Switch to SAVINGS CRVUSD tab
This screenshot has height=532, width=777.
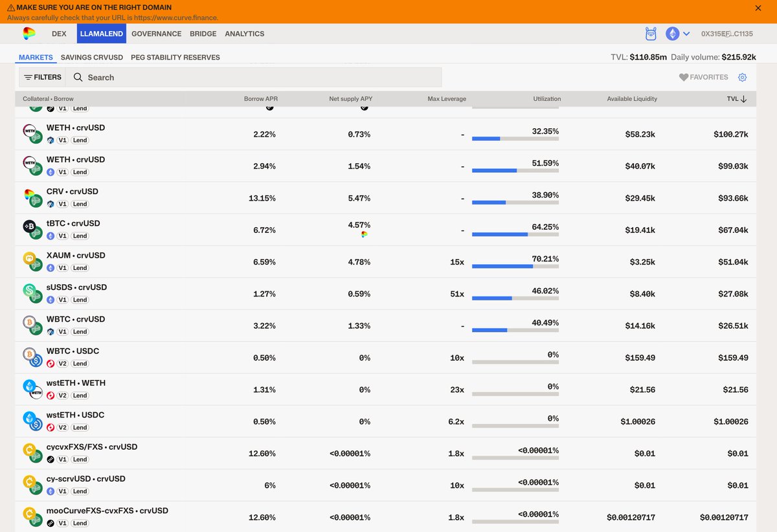pos(92,58)
